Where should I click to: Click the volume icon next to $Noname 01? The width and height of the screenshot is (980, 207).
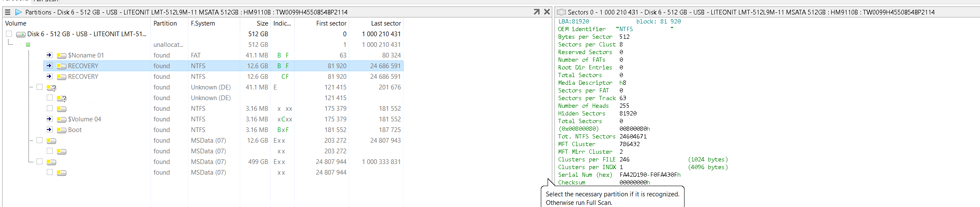pyautogui.click(x=62, y=55)
